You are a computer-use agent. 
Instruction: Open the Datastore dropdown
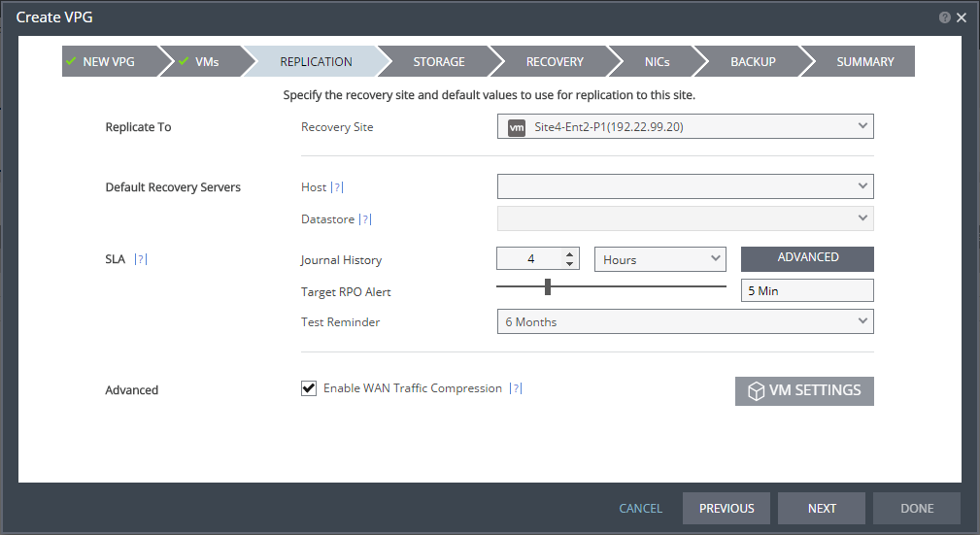click(685, 218)
